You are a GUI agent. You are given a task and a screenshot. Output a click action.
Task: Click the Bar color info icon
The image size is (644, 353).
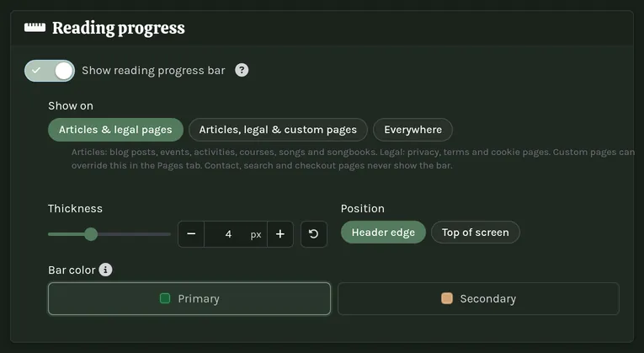[x=105, y=270]
